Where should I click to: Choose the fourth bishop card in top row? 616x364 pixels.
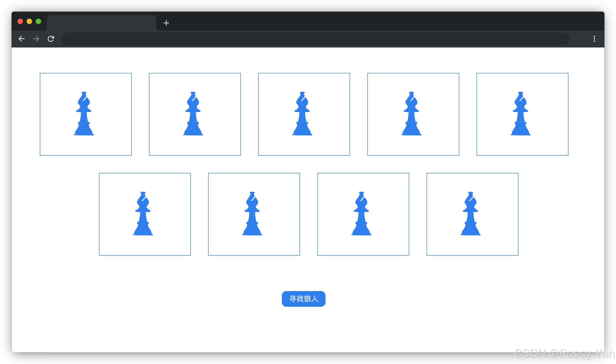click(413, 114)
